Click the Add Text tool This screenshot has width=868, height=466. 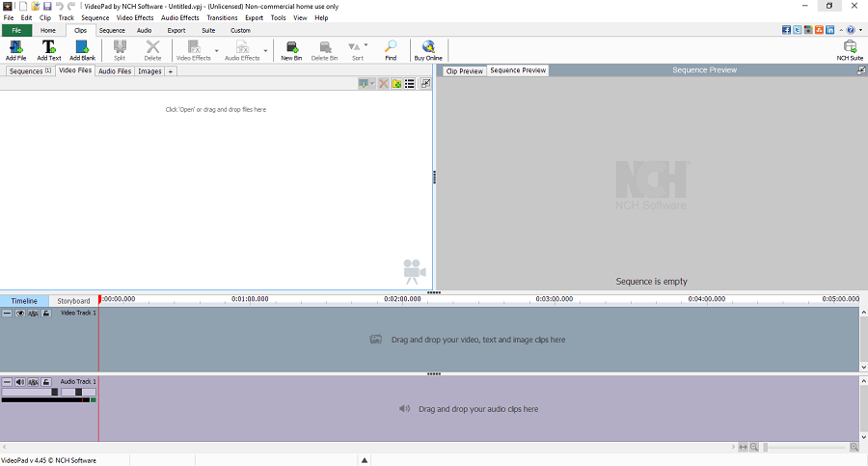point(49,50)
